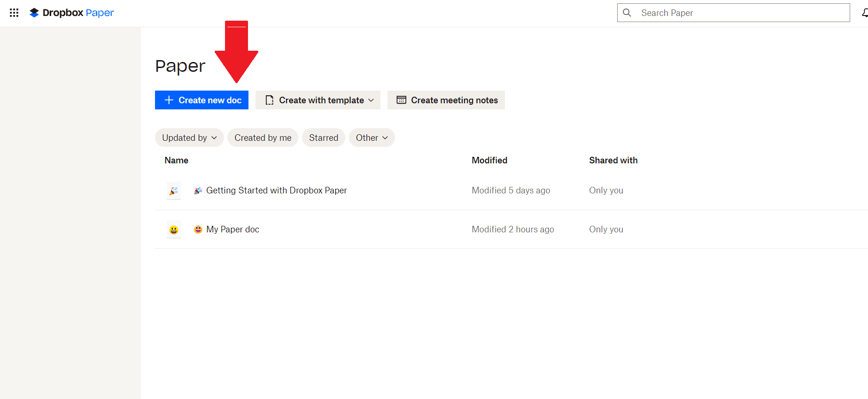Click 'Only you' in My Paper doc row
This screenshot has width=868, height=399.
point(606,230)
